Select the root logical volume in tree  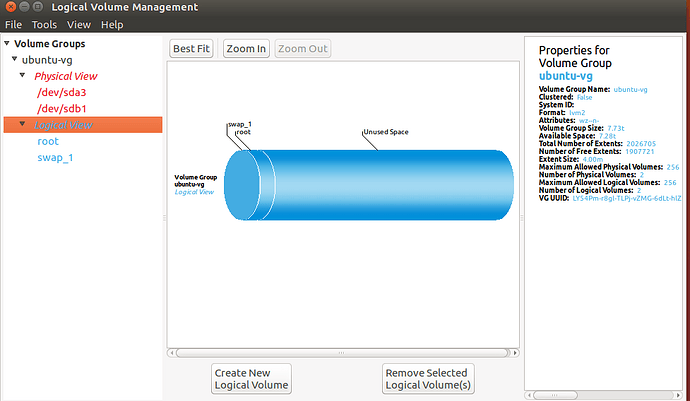[x=48, y=141]
